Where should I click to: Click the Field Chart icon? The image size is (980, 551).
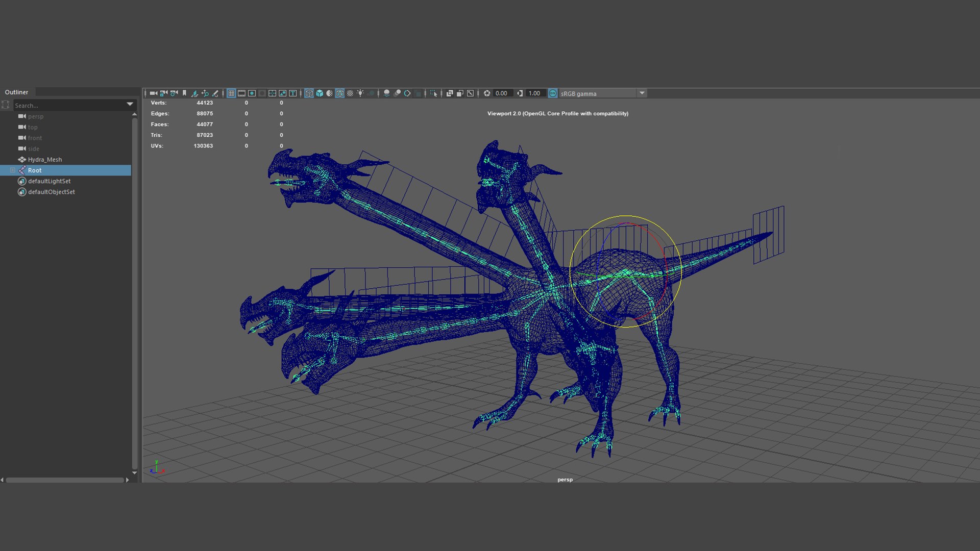[272, 93]
